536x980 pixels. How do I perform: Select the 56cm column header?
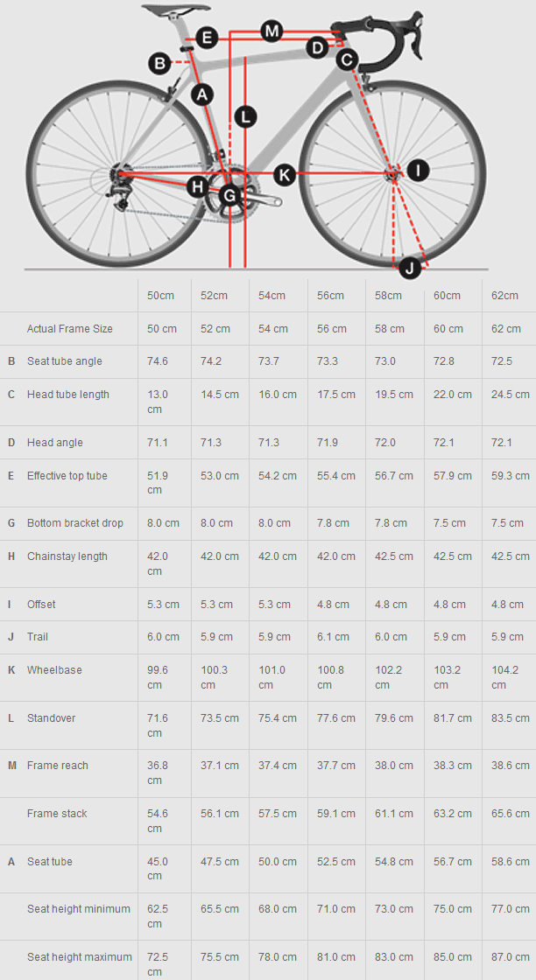[x=330, y=296]
